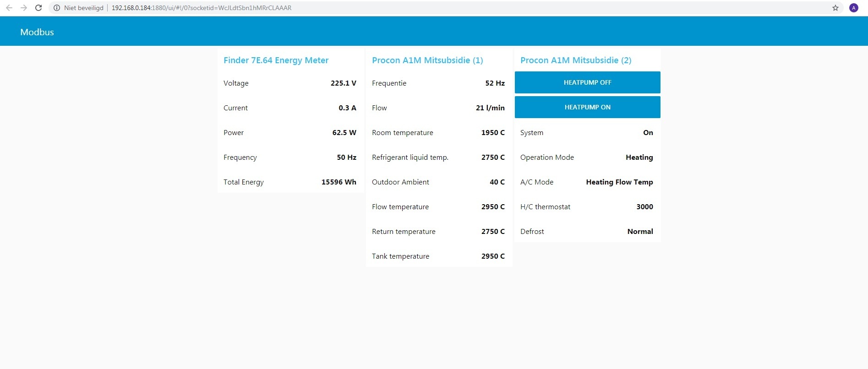Select the Operation Mode value Heating

(x=639, y=157)
